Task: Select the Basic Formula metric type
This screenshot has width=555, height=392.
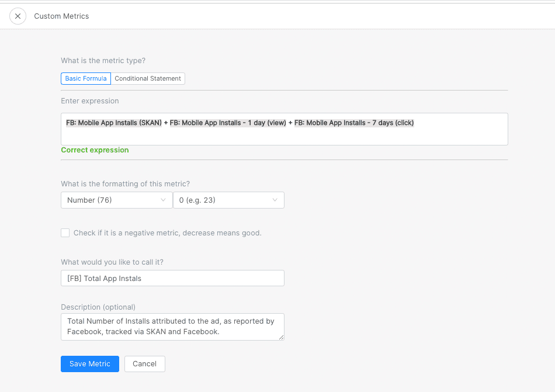Action: pyautogui.click(x=86, y=78)
